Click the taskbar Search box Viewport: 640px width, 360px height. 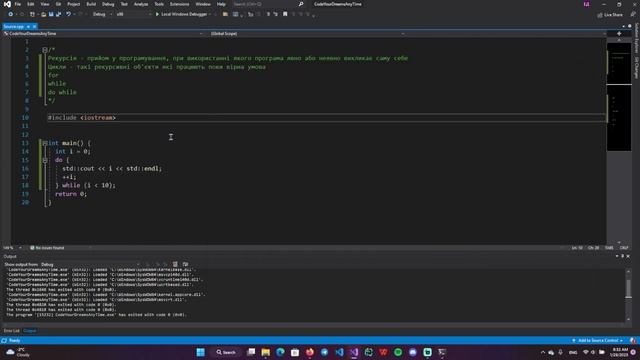pos(226,352)
